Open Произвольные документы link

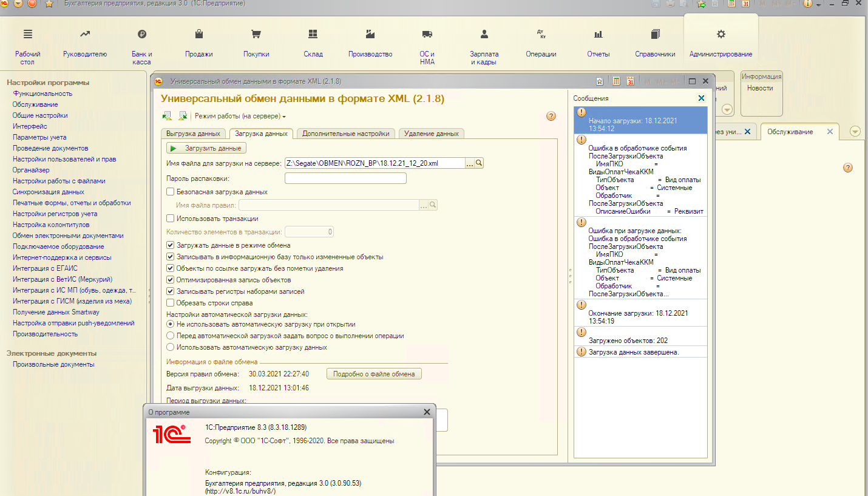53,364
